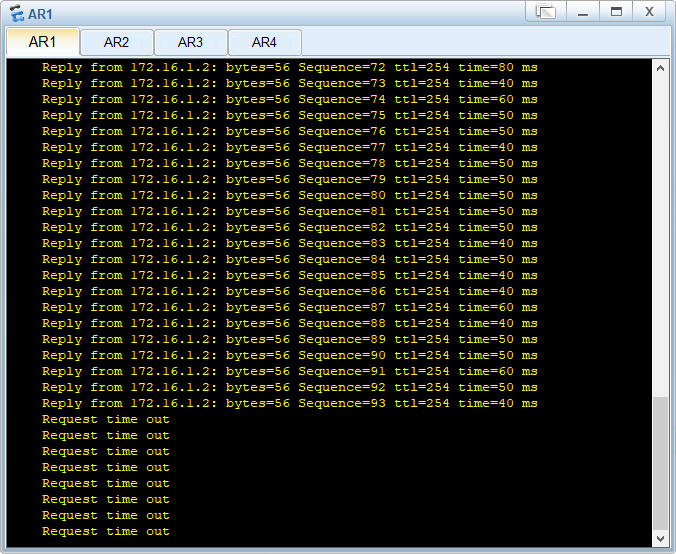Screen dimensions: 676x554
Task: Click the reply line with Sequence=84
Action: click(x=290, y=259)
